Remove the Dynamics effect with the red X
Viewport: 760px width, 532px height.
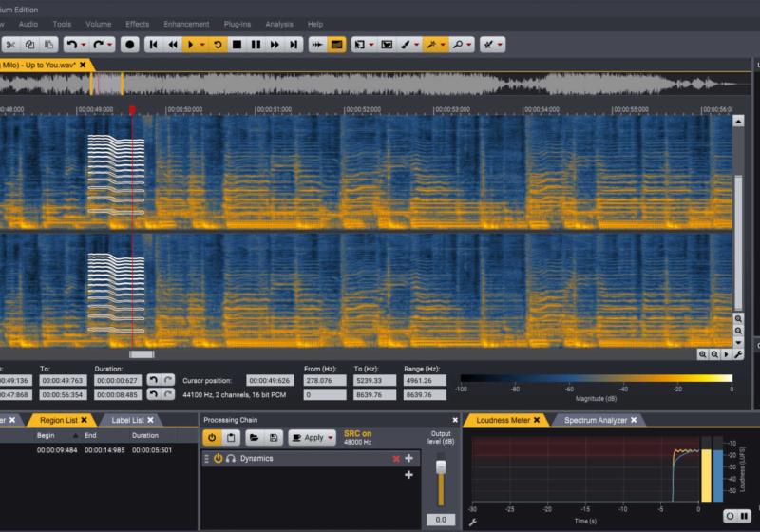(x=396, y=458)
